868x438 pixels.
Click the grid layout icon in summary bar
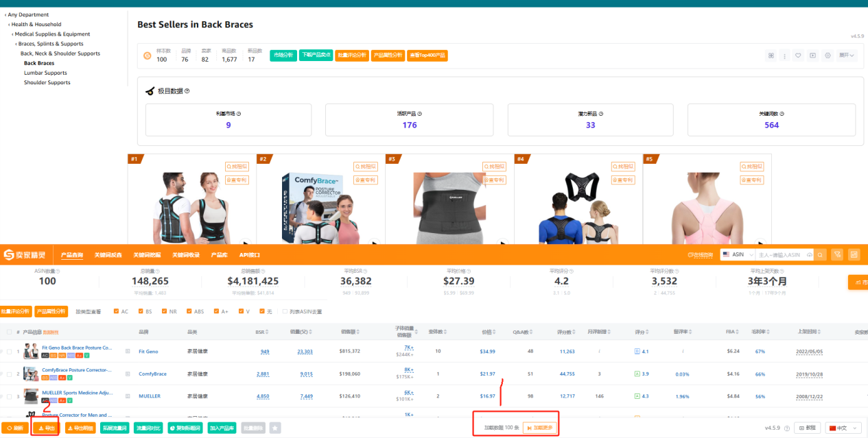coord(771,56)
